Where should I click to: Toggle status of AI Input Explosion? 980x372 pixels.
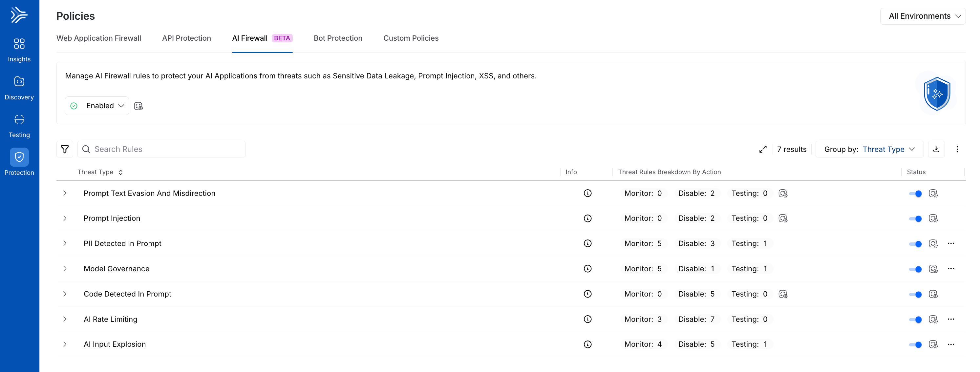pyautogui.click(x=915, y=345)
